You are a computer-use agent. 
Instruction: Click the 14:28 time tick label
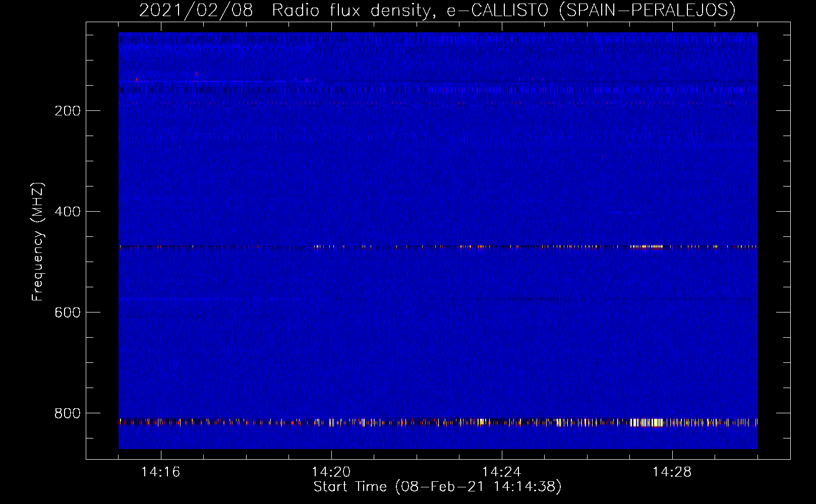[672, 472]
